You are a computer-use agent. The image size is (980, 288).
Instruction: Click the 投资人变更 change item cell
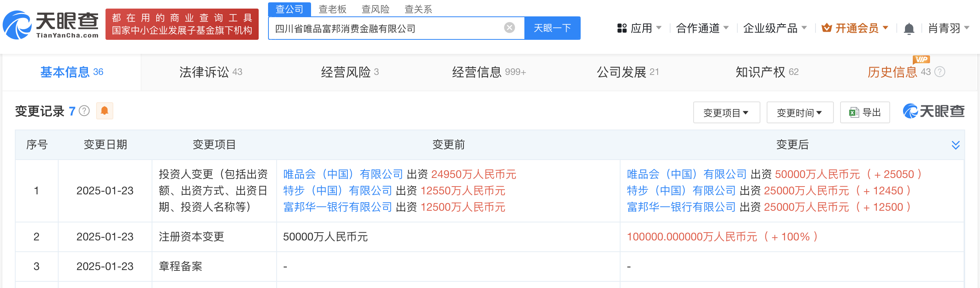pos(213,190)
